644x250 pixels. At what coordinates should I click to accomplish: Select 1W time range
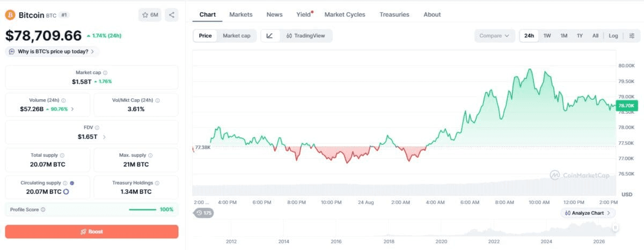[547, 36]
